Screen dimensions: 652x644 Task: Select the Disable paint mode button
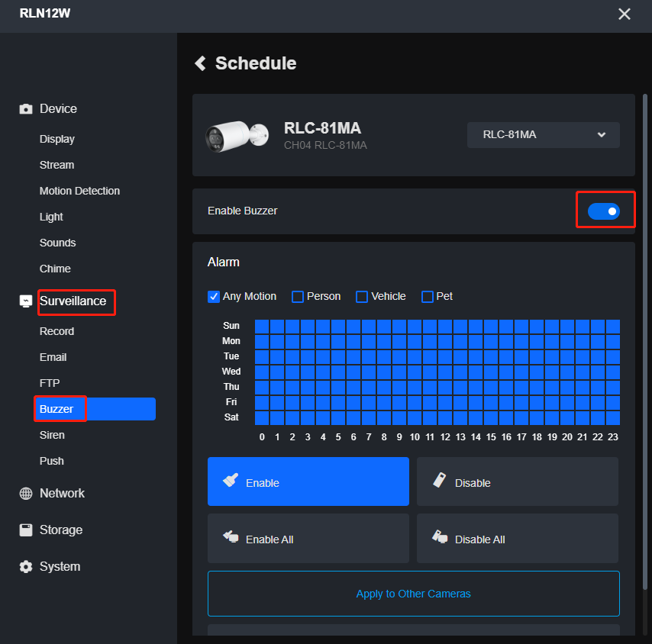click(518, 481)
